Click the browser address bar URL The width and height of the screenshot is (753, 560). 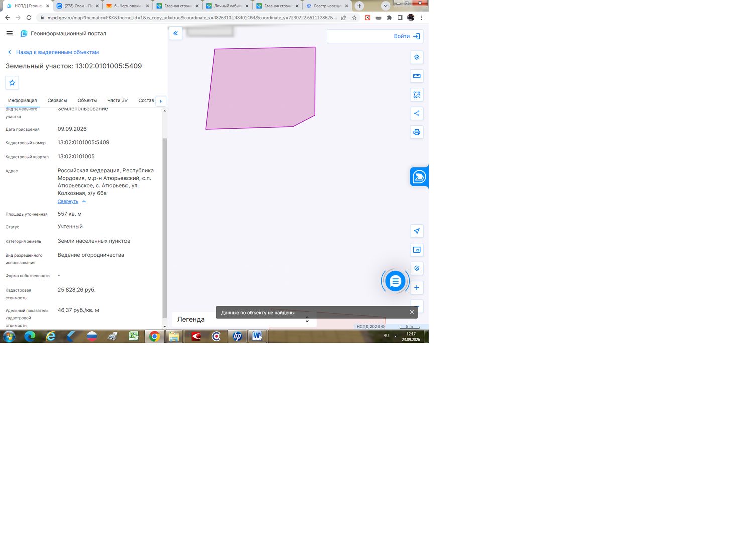[192, 18]
